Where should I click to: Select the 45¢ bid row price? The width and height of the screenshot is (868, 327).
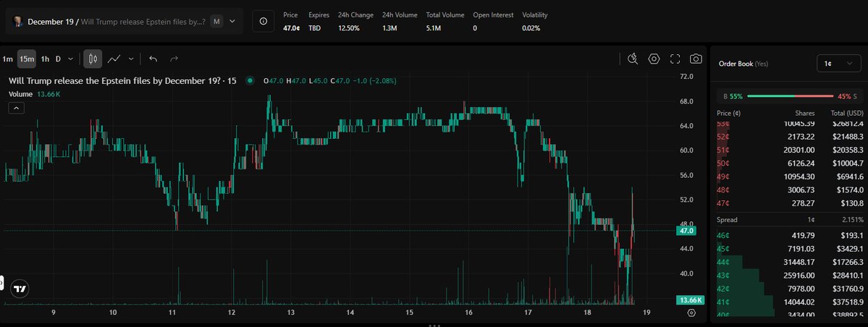723,249
